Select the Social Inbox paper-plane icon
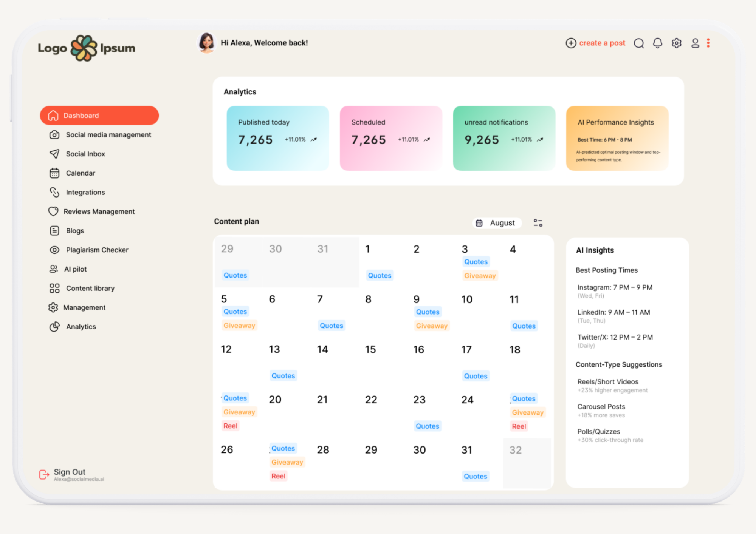This screenshot has height=534, width=756. (54, 154)
